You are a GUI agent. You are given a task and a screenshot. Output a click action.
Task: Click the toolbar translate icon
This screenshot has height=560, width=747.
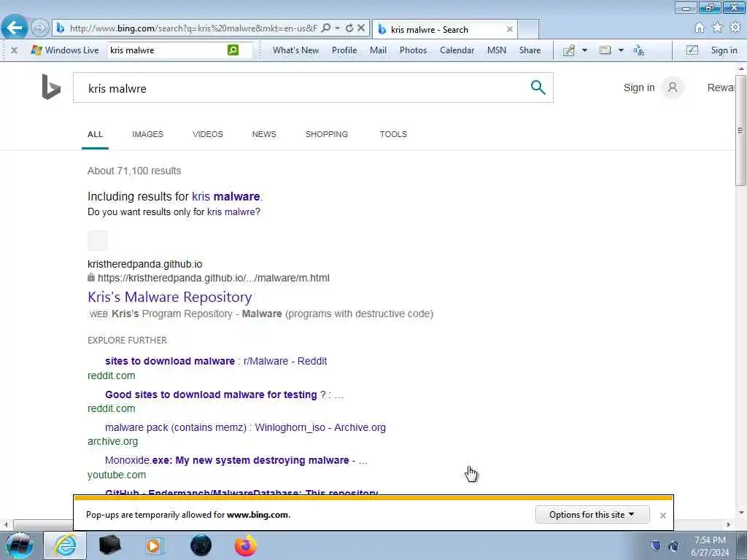pyautogui.click(x=638, y=50)
